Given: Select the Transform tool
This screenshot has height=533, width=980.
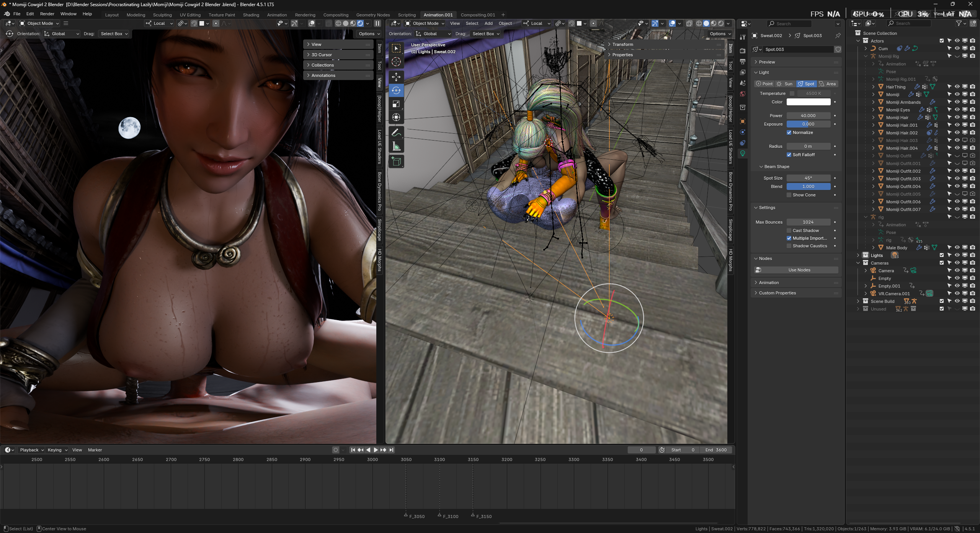Looking at the screenshot, I should point(396,118).
